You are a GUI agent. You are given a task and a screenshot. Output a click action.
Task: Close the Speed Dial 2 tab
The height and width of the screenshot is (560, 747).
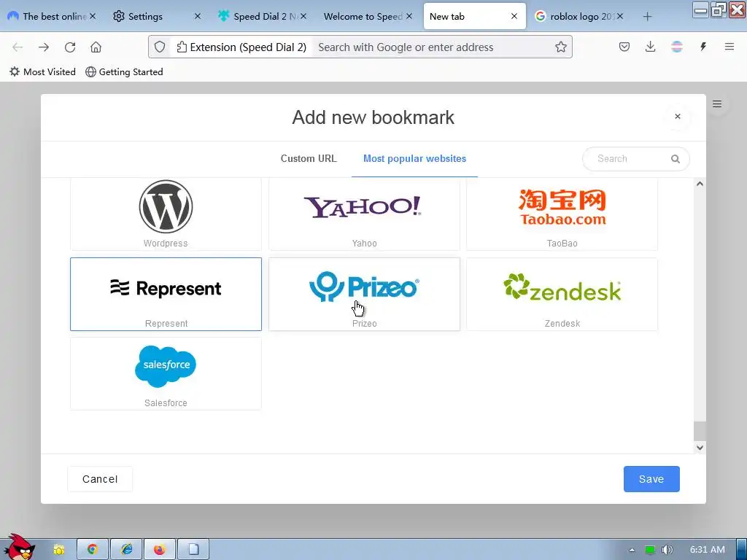303,16
